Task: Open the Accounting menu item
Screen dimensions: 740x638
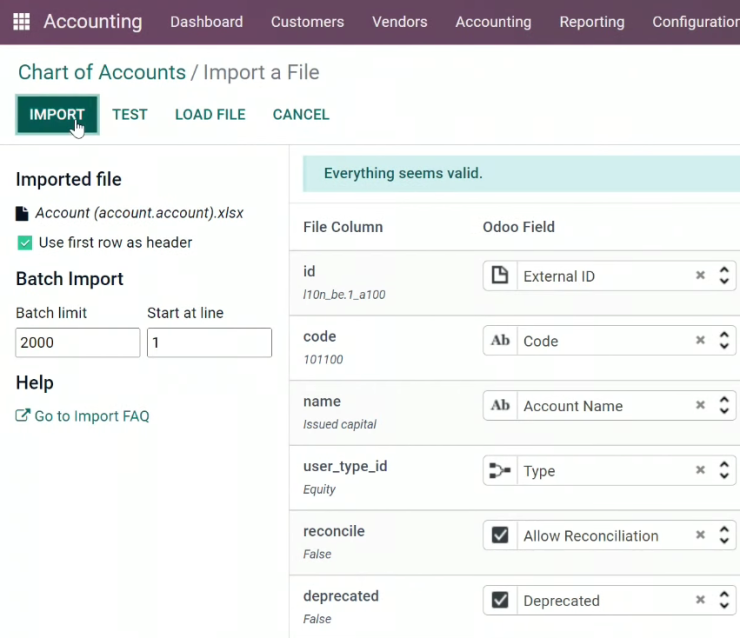Action: pyautogui.click(x=493, y=22)
